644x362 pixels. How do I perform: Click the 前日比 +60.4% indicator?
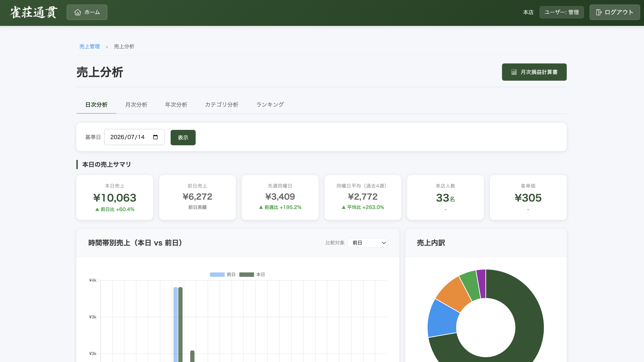coord(115,209)
